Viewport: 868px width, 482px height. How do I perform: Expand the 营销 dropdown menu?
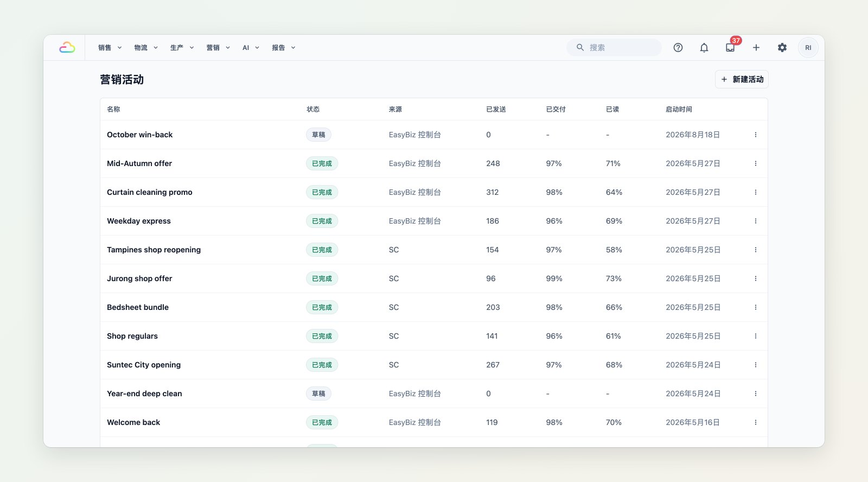pos(218,48)
